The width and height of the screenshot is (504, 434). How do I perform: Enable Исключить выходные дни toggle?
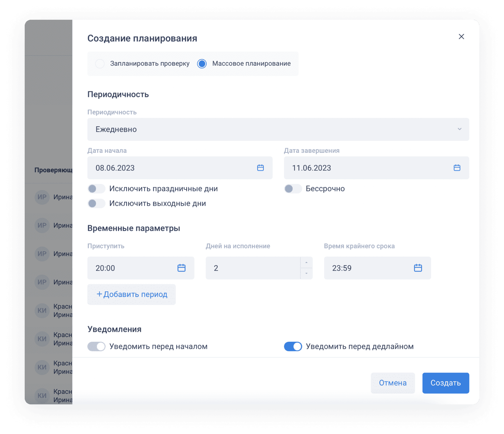96,203
